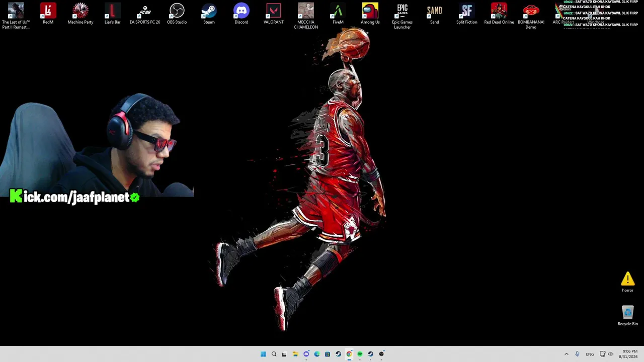
Task: Select the Recycle Bin icon
Action: (x=627, y=316)
